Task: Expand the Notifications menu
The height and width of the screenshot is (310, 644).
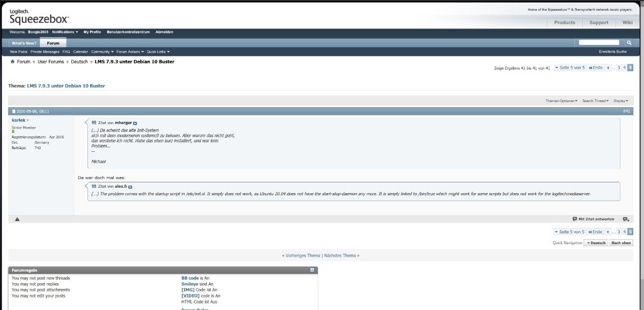Action: [65, 32]
